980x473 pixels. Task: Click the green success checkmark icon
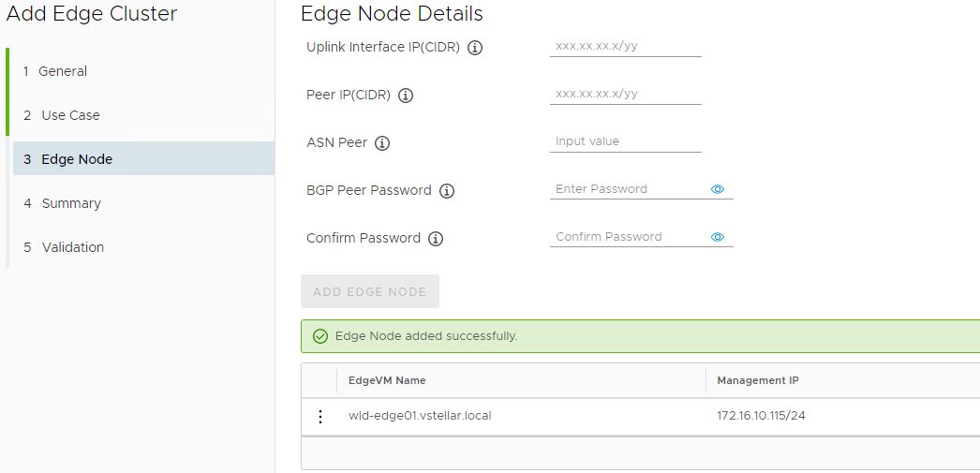(320, 336)
